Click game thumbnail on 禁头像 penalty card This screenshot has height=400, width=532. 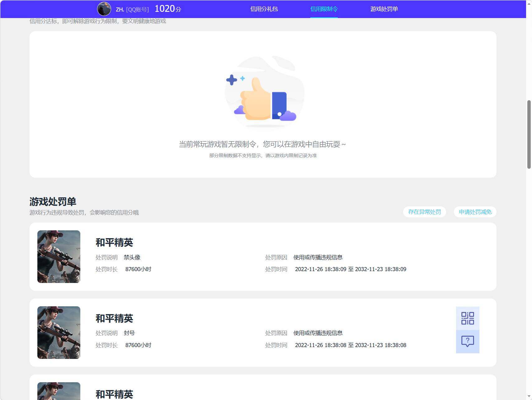(x=59, y=256)
